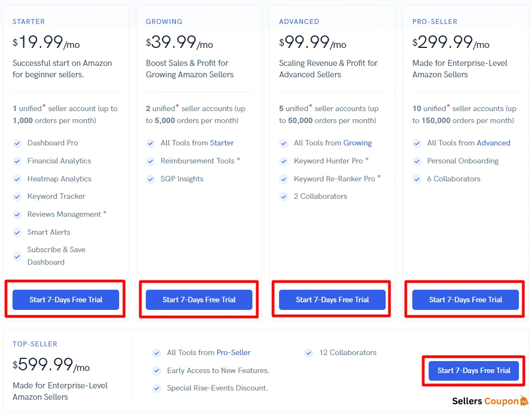Viewport: 532px width, 415px height.
Task: Start the free trial for Top-Seller plan
Action: click(474, 370)
